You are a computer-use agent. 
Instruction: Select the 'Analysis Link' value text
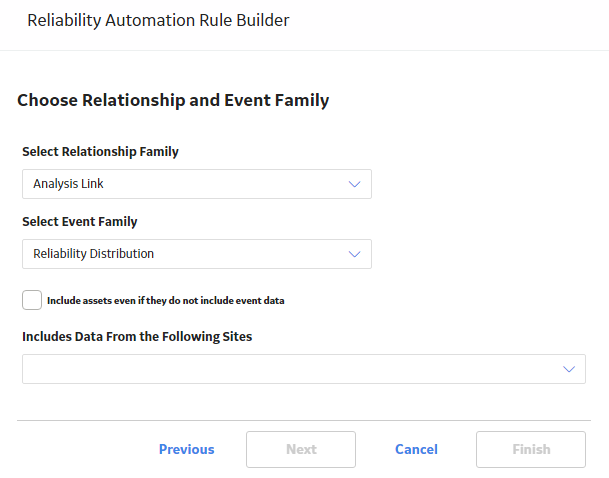[68, 184]
